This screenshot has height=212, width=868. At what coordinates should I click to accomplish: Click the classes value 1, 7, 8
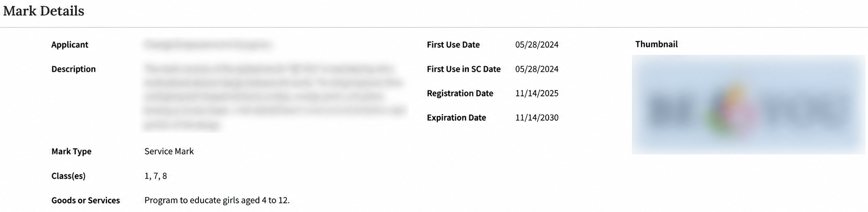(x=156, y=176)
